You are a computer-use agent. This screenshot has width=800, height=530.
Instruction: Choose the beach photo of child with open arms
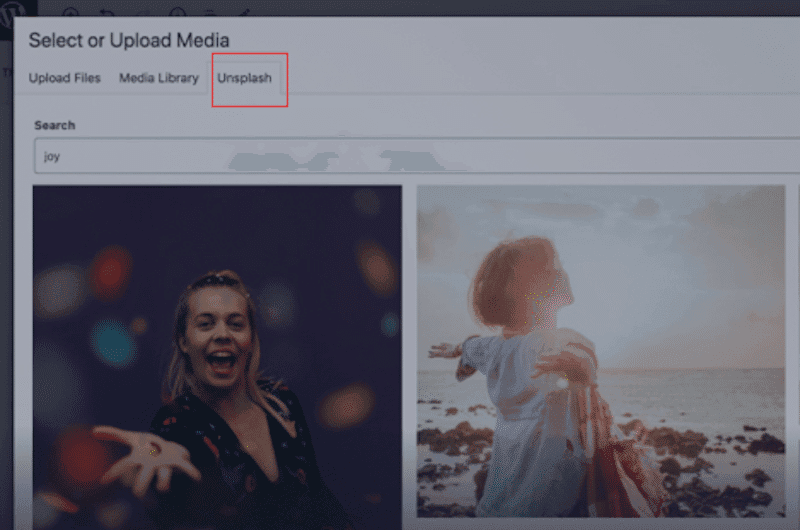tap(601, 351)
